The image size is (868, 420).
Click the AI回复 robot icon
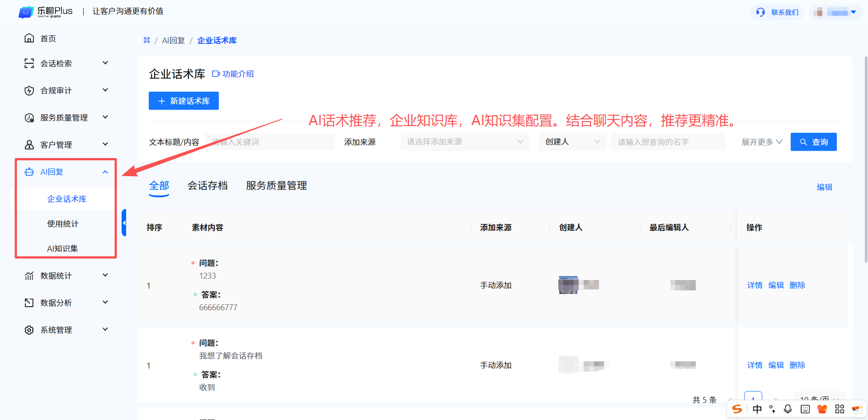(29, 172)
